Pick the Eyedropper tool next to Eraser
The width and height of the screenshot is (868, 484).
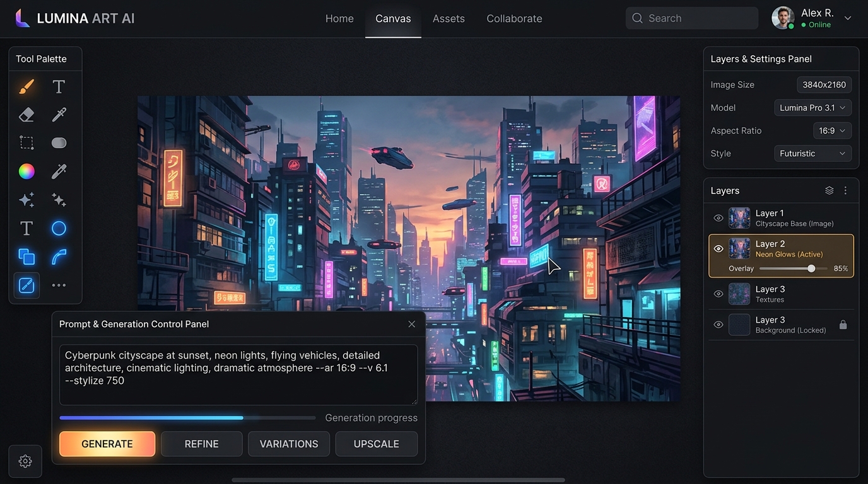point(59,115)
